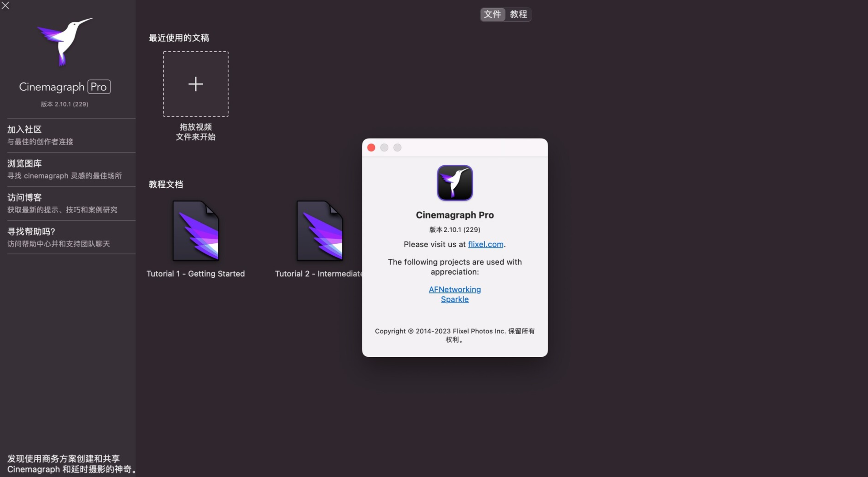
Task: Open the Sparkle project link
Action: tap(455, 299)
